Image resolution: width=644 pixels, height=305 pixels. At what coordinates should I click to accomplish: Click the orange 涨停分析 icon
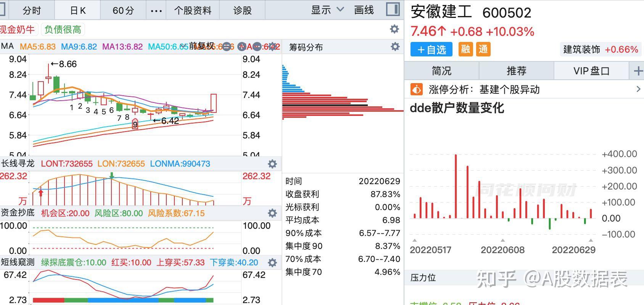coord(416,90)
